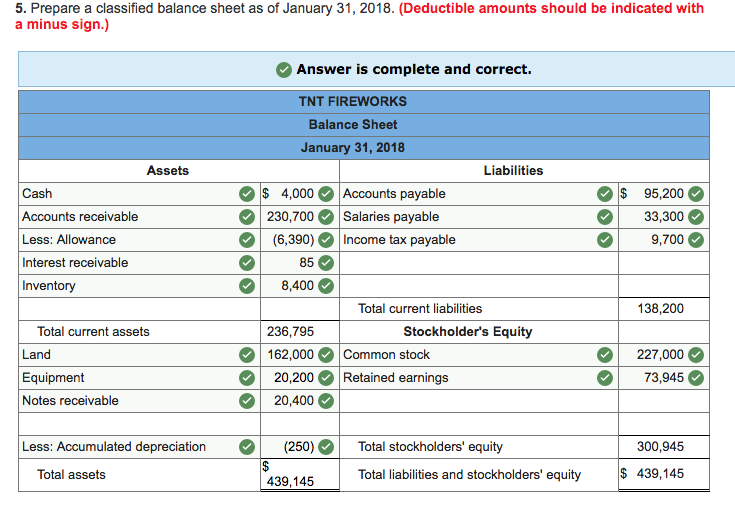Click the check icon next to the Common stock label
The height and width of the screenshot is (524, 735).
[x=605, y=355]
